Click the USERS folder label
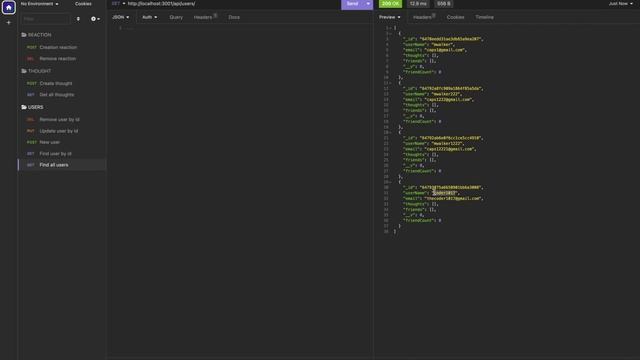The image size is (640, 360). click(36, 107)
